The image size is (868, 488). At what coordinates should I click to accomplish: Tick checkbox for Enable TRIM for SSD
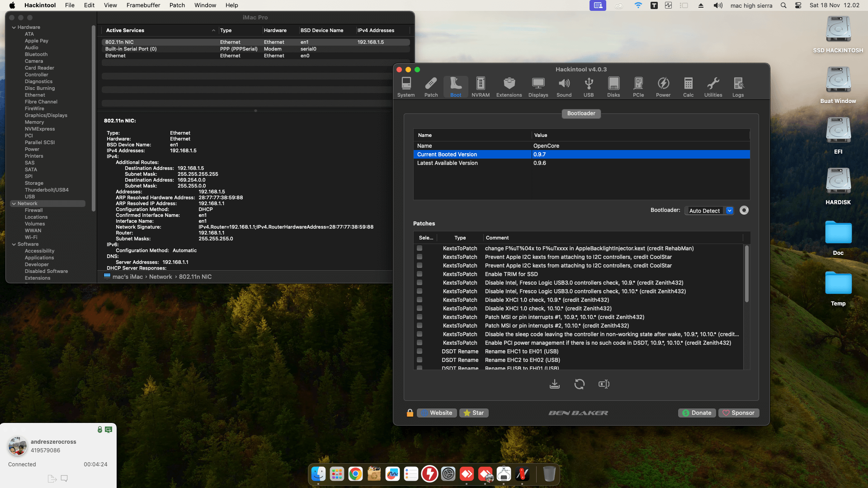pyautogui.click(x=420, y=274)
